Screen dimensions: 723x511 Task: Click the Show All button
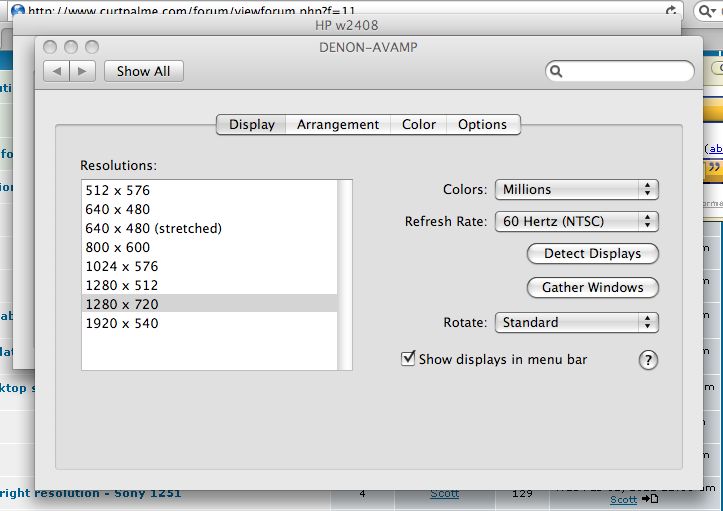tap(143, 71)
